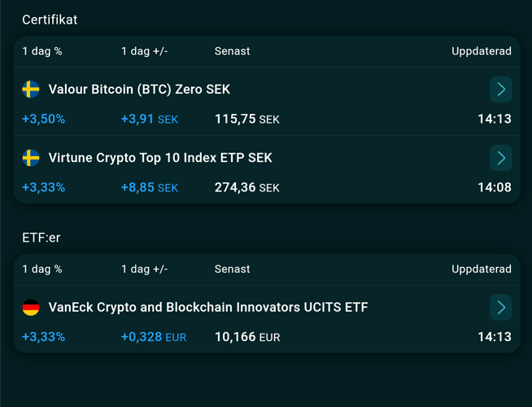
Task: Open Valour Bitcoin Zero details arrow
Action: pos(500,89)
